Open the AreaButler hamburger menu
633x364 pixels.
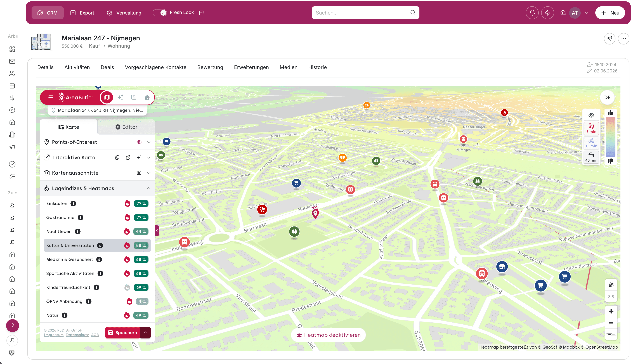(x=51, y=98)
